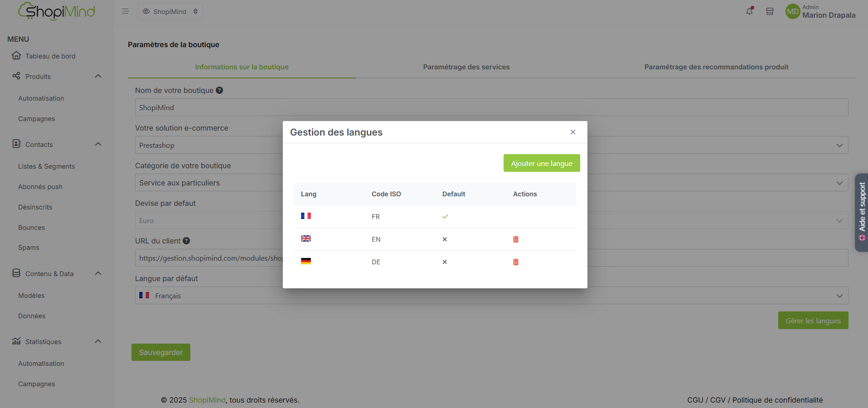Open Automatisation under Produits
868x408 pixels.
point(41,98)
